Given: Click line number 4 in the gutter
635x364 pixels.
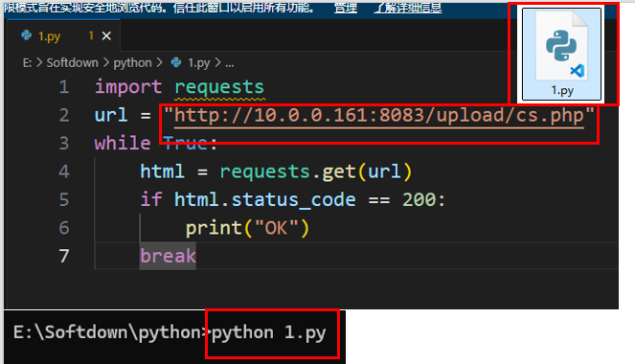Looking at the screenshot, I should [x=64, y=171].
